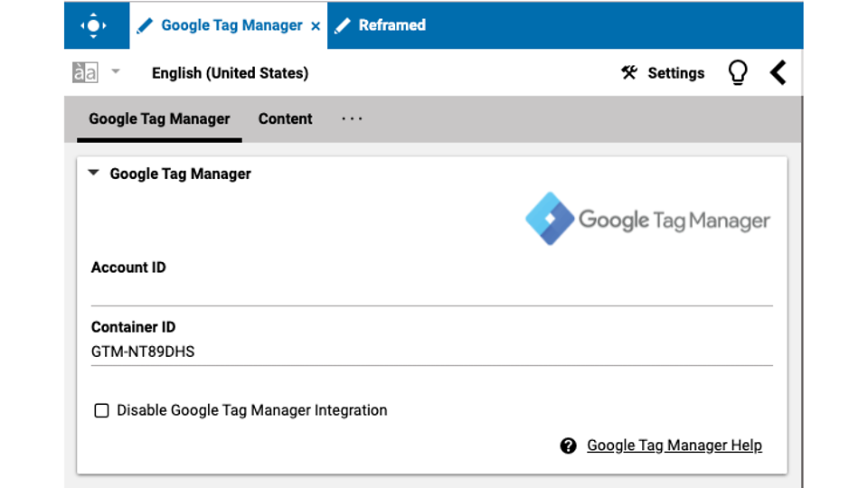Expand the language dropdown arrow
This screenshot has height=488, width=868.
115,71
